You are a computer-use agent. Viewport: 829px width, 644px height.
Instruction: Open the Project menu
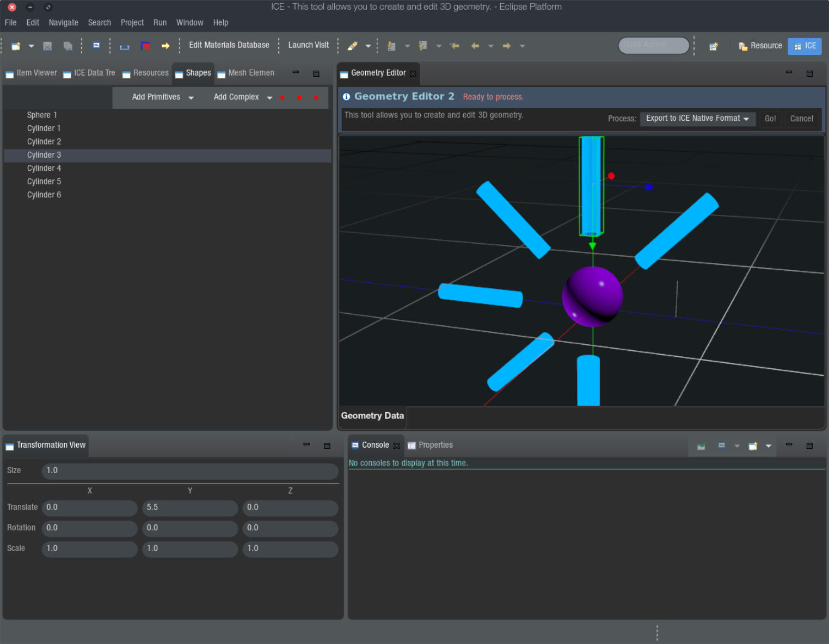[132, 23]
